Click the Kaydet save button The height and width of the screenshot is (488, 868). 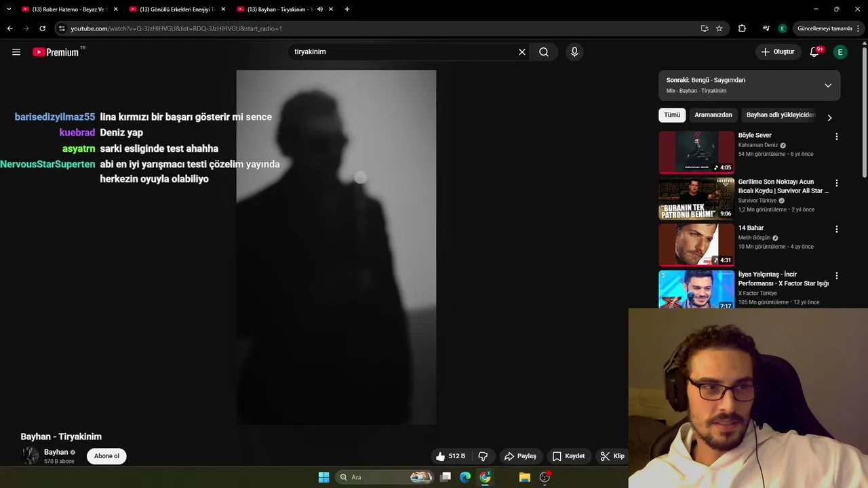[x=568, y=456]
